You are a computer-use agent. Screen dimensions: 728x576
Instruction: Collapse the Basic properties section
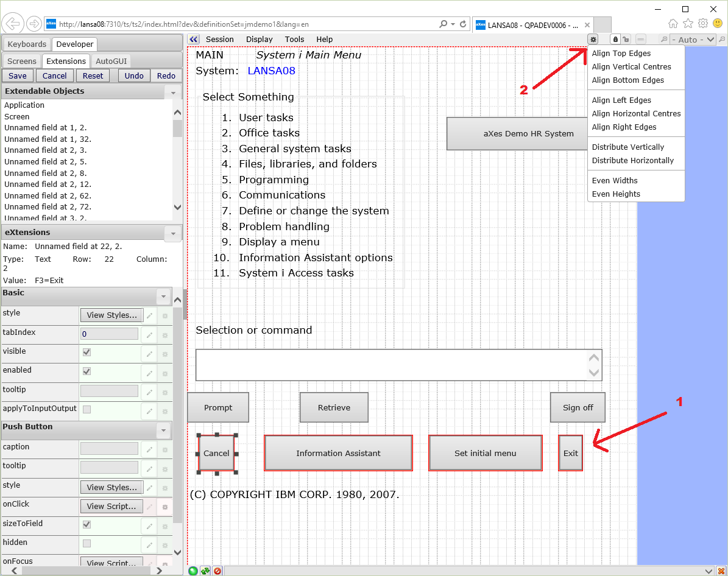(163, 297)
